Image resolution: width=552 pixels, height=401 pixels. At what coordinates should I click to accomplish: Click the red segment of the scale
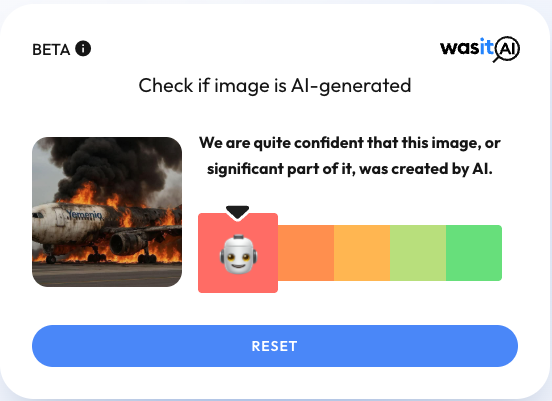(238, 253)
